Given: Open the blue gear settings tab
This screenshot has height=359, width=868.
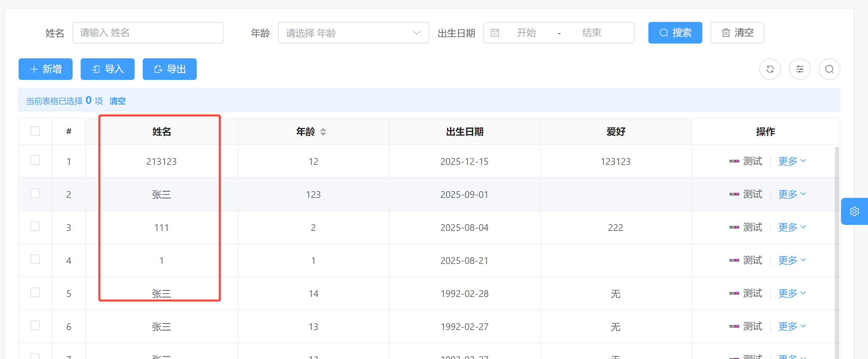Looking at the screenshot, I should click(854, 211).
